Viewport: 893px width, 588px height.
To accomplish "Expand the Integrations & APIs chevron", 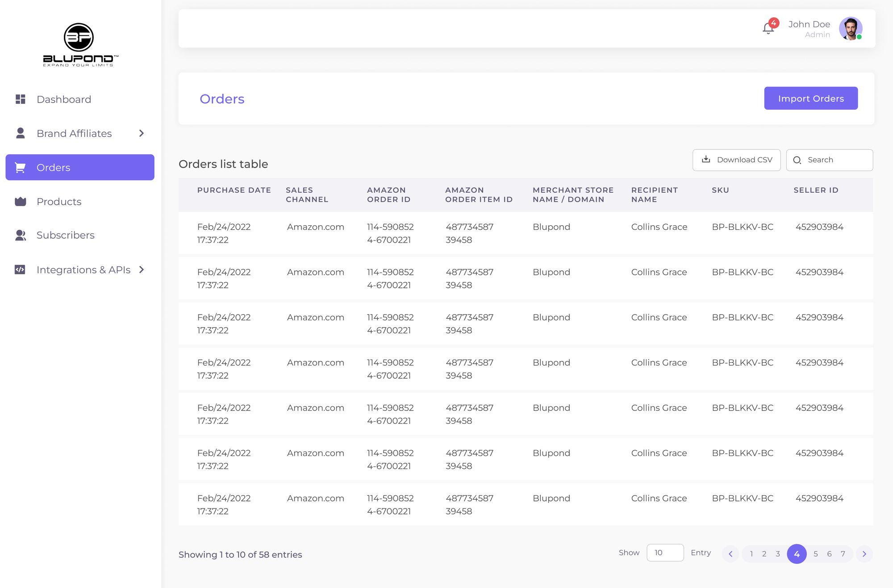I will [x=142, y=269].
